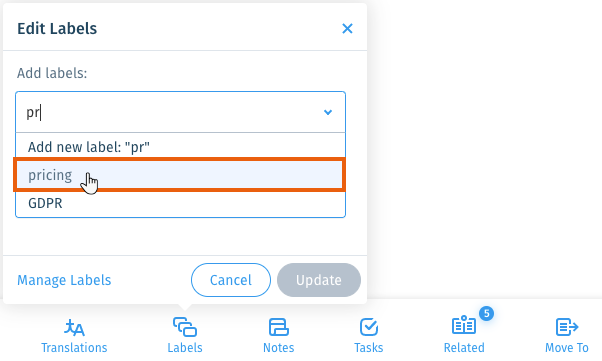This screenshot has height=361, width=602.
Task: Open the Related articles book icon
Action: click(464, 325)
